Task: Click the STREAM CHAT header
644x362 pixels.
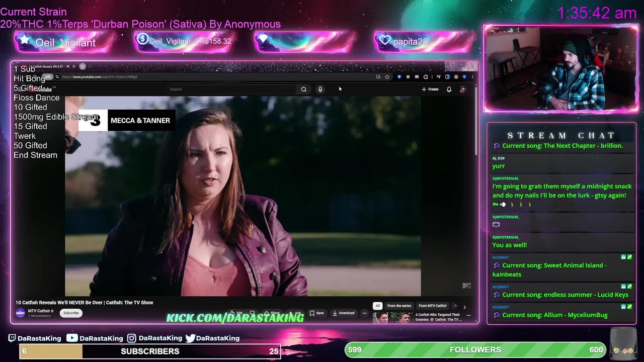Action: (561, 135)
